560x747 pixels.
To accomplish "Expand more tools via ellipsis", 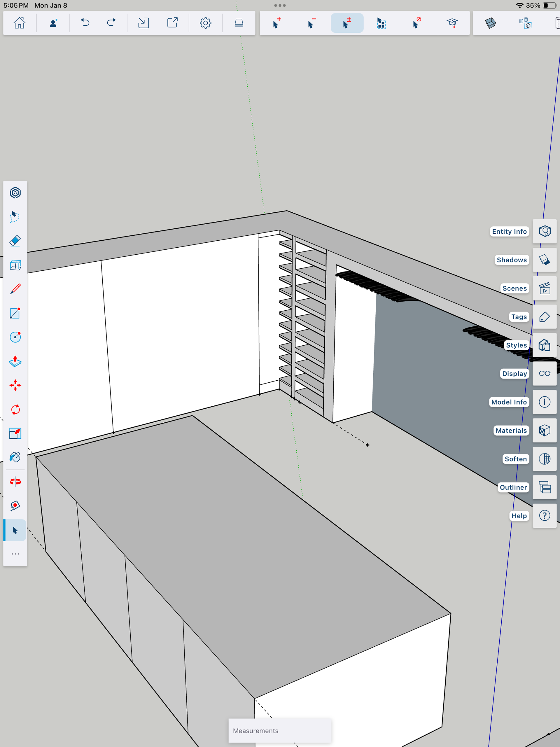I will [15, 554].
